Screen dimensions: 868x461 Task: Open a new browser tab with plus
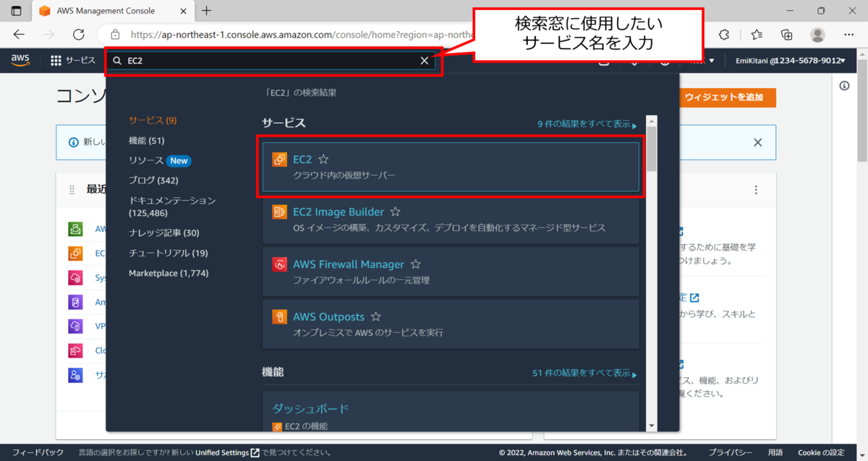[207, 11]
